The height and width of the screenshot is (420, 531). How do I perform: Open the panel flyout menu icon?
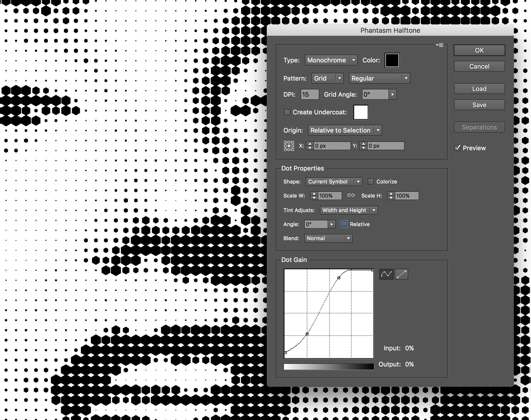(x=440, y=45)
